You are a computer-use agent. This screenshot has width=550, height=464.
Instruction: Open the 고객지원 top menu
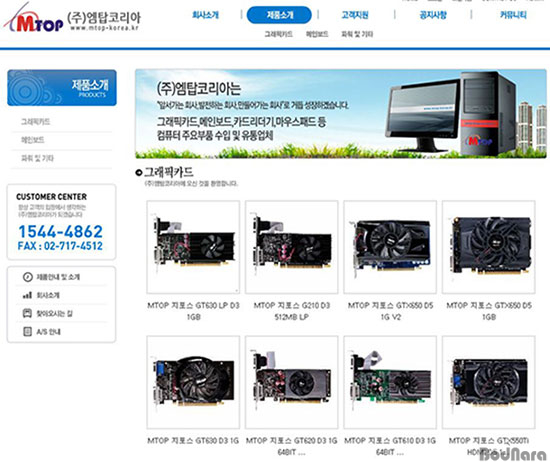(355, 15)
